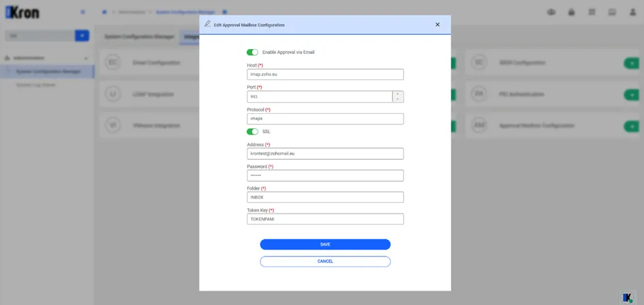Screen dimensions: 644x305
Task: Click the EC circle icon on Email card
Action: click(x=113, y=63)
